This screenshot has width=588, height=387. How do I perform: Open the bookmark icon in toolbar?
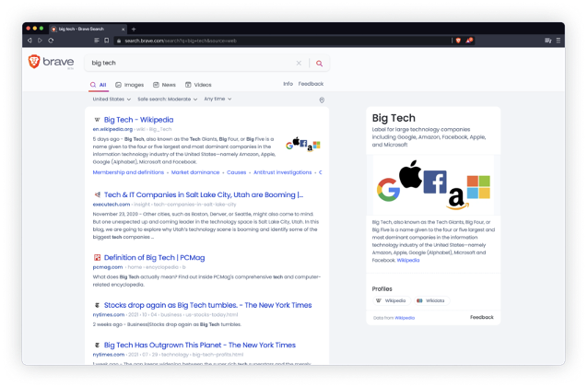107,41
